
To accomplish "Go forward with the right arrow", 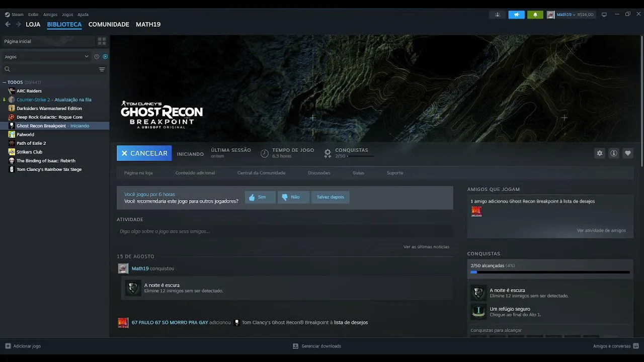I will (18, 24).
